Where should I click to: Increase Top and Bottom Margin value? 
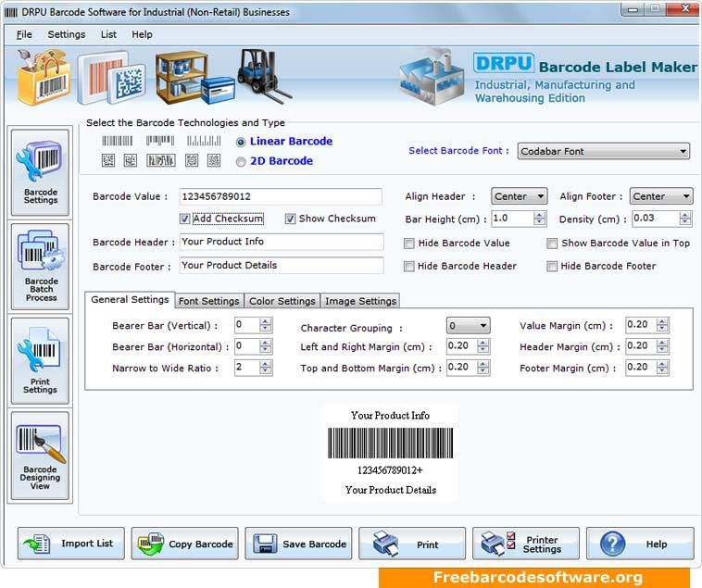click(483, 364)
